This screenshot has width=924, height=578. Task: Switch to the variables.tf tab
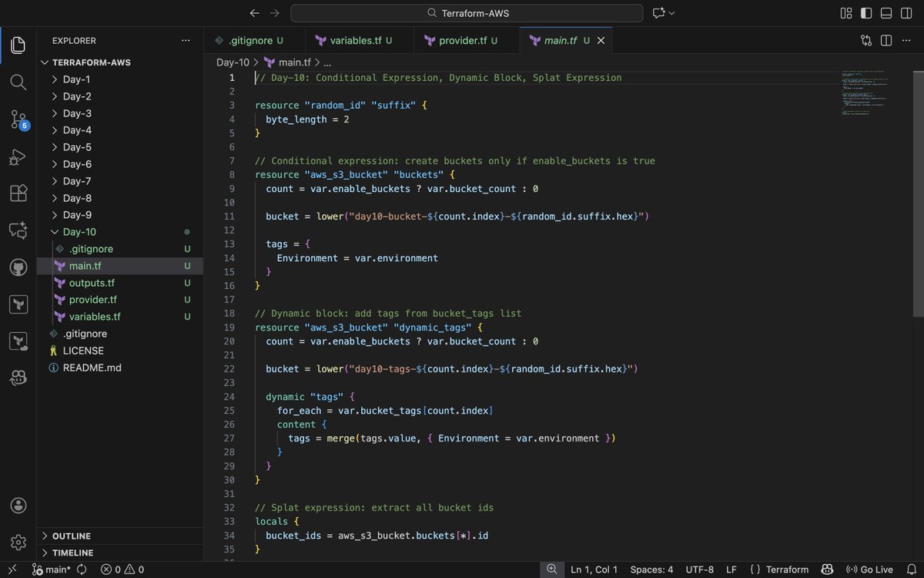[360, 41]
